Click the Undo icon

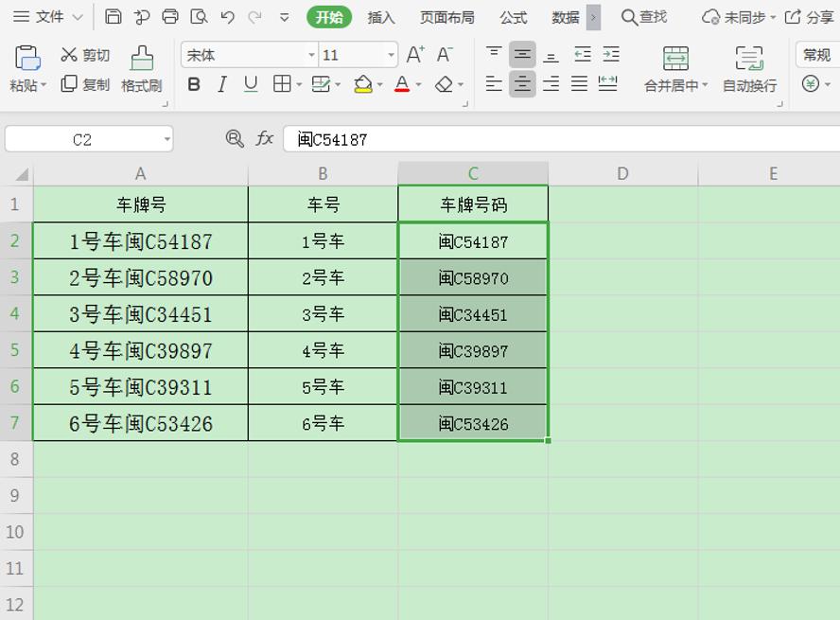point(227,15)
